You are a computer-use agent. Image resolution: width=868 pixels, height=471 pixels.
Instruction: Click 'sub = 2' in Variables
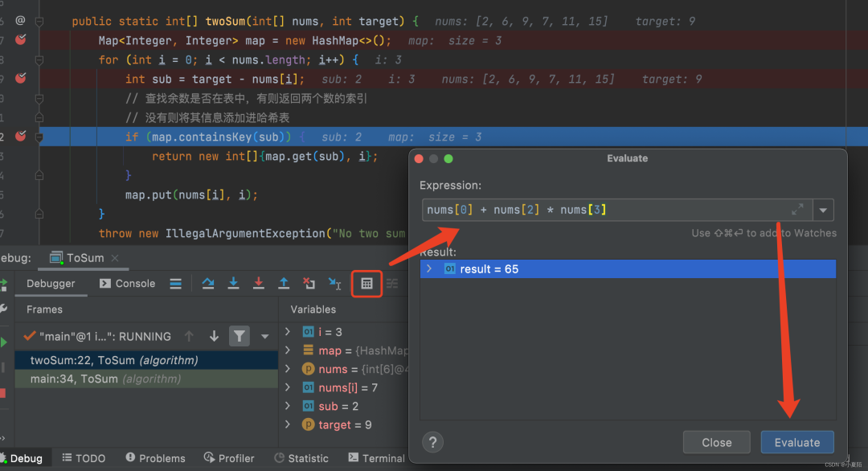pyautogui.click(x=338, y=406)
